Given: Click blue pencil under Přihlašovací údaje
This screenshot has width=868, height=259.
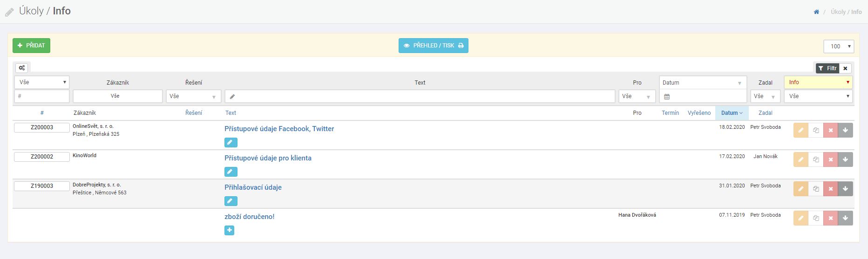Looking at the screenshot, I should 231,201.
